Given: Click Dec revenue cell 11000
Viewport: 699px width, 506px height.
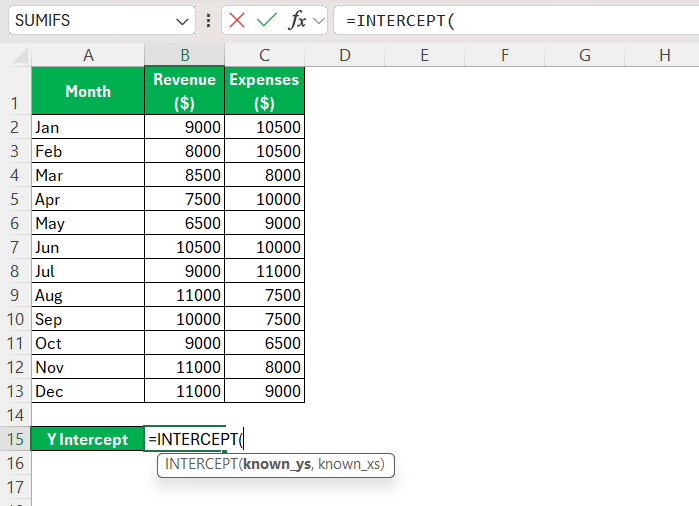Looking at the screenshot, I should (x=185, y=391).
